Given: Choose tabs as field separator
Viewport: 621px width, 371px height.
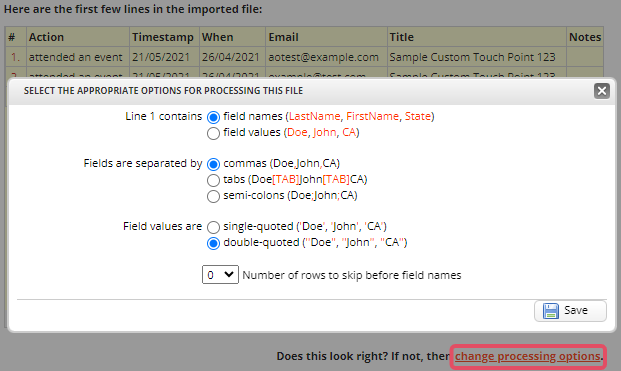Looking at the screenshot, I should click(213, 180).
